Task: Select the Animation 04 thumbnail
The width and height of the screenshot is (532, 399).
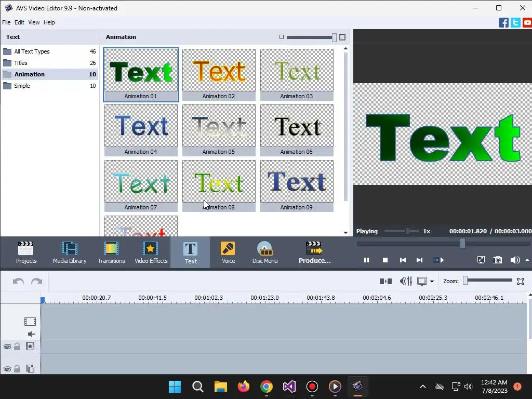Action: point(141,130)
